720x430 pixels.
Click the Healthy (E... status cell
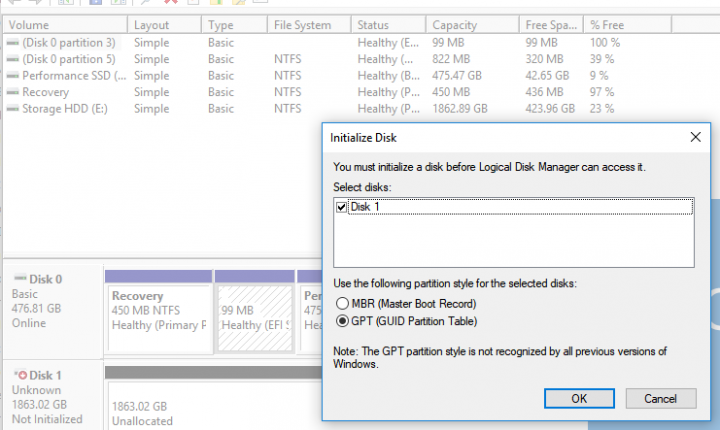(388, 43)
